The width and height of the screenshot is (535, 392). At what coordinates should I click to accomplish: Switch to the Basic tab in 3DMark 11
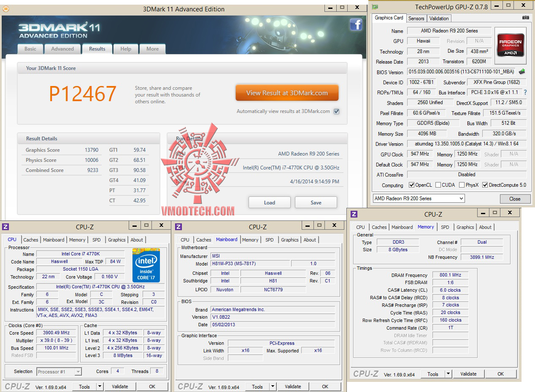(x=30, y=49)
